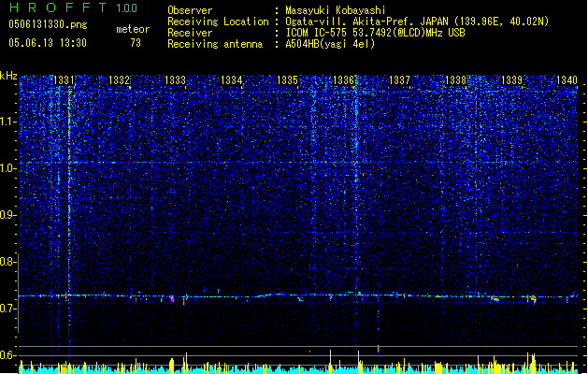Select observer name Masayuki Kobayashi
The height and width of the screenshot is (374, 588).
pyautogui.click(x=336, y=10)
